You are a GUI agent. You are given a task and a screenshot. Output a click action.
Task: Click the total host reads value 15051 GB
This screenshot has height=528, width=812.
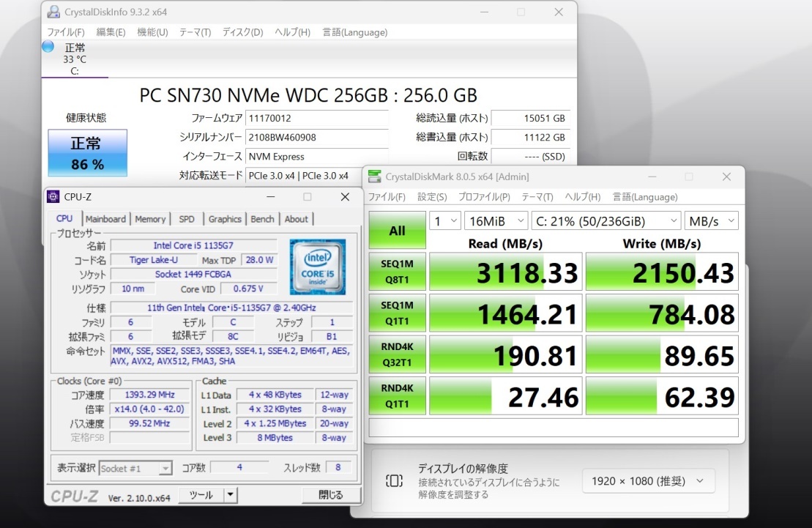tap(530, 118)
